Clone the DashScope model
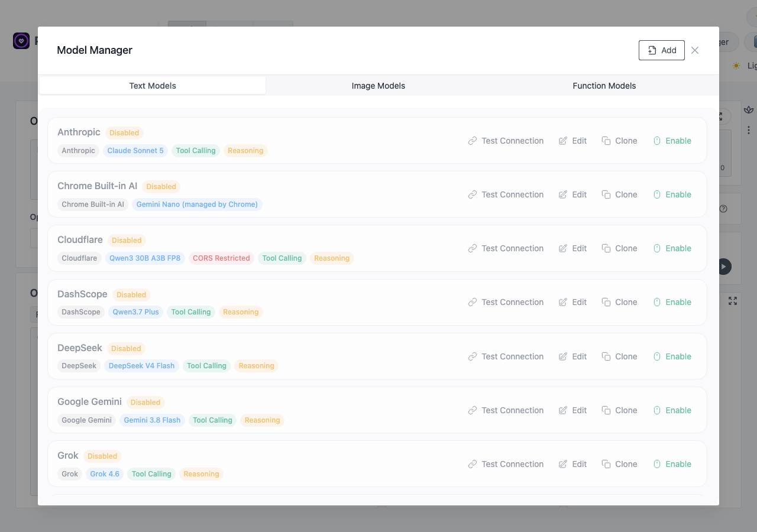Screen dimensions: 757x532 pyautogui.click(x=620, y=302)
